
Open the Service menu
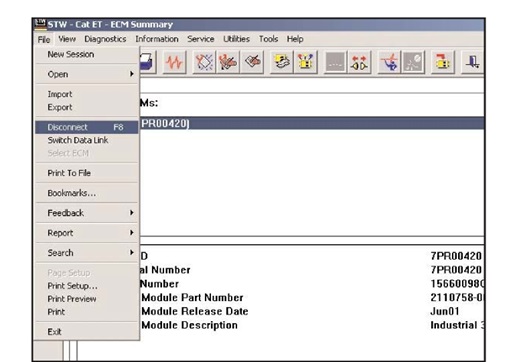point(201,39)
